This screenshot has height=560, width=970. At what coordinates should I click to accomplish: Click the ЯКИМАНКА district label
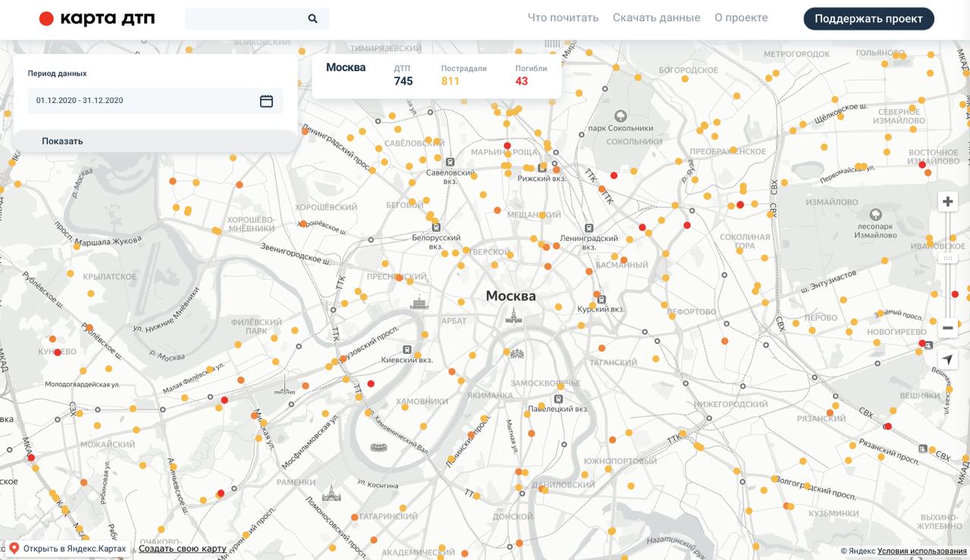[490, 395]
